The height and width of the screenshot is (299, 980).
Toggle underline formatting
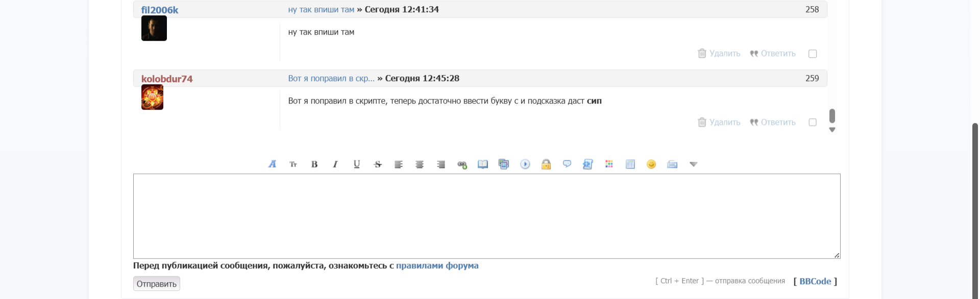click(x=357, y=164)
